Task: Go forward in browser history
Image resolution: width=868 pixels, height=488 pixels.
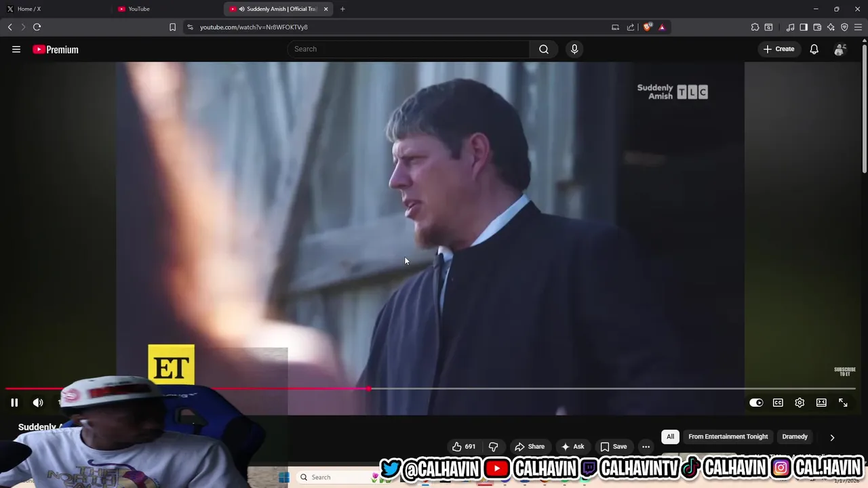Action: point(22,27)
